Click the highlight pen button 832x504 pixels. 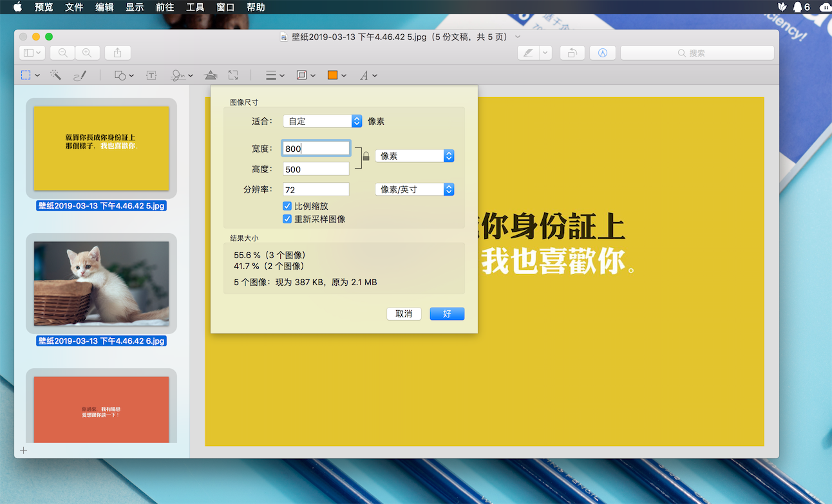[528, 53]
